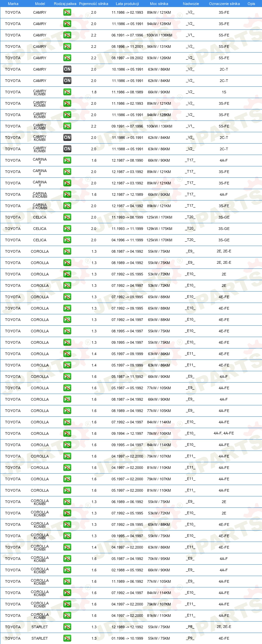Click the Pojemność silnika column header

click(93, 4)
